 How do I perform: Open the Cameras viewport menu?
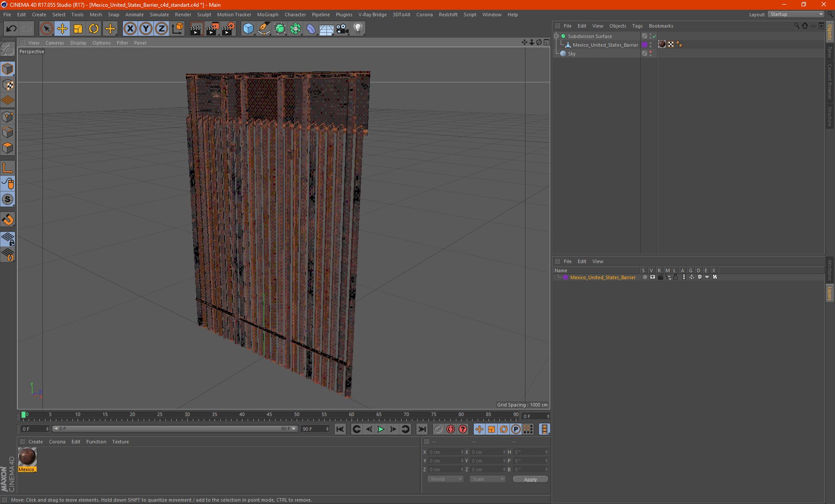tap(55, 43)
